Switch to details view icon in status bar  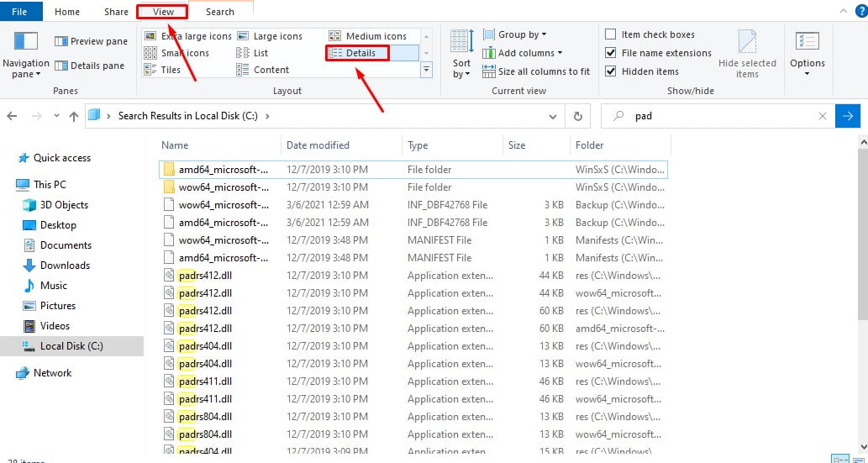840,459
